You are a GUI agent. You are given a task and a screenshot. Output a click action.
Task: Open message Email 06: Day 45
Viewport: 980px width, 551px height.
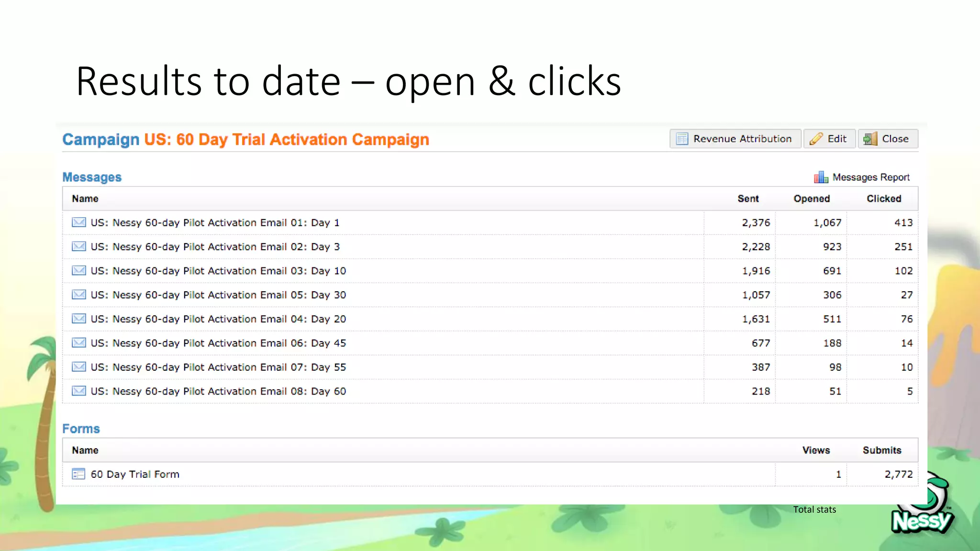tap(218, 343)
